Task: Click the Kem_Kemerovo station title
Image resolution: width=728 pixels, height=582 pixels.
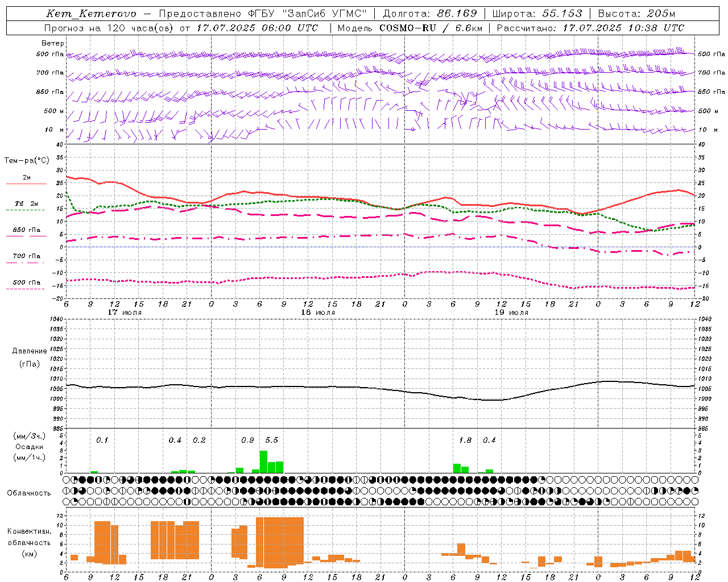Action: coord(91,14)
